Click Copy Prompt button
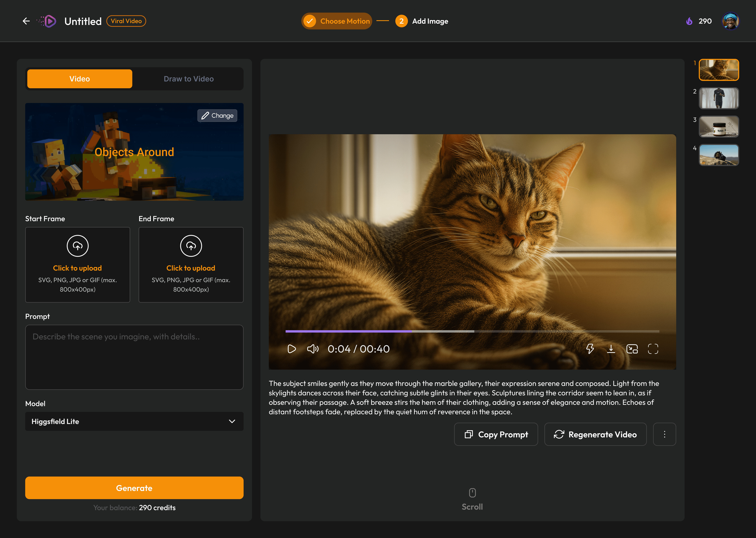This screenshot has height=538, width=756. (496, 434)
